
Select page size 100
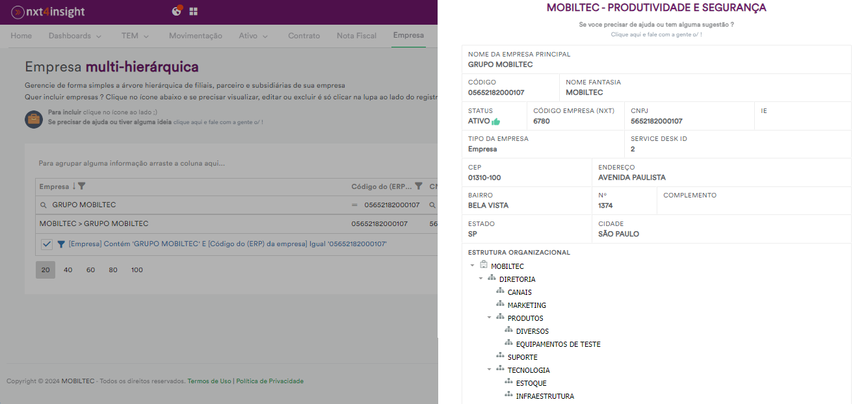point(137,270)
